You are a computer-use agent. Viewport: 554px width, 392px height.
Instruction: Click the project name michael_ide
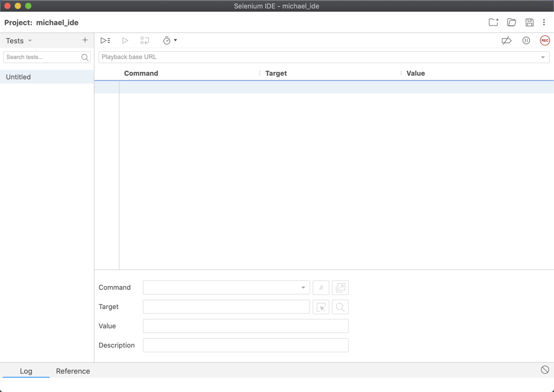pos(57,22)
